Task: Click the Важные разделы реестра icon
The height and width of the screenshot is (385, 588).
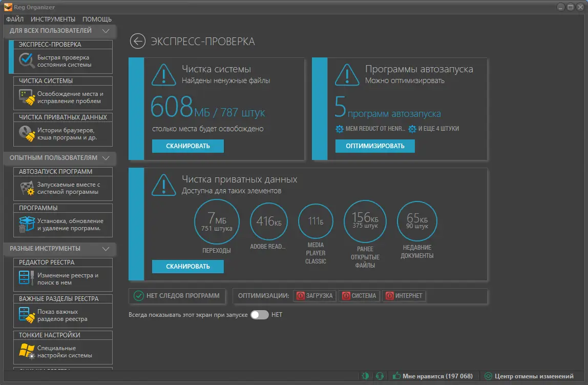Action: coord(26,314)
